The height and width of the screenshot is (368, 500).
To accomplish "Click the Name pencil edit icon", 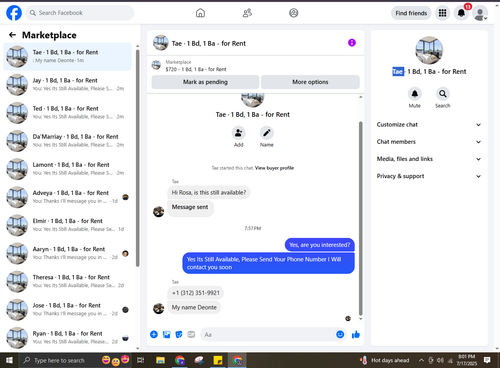I will 267,133.
